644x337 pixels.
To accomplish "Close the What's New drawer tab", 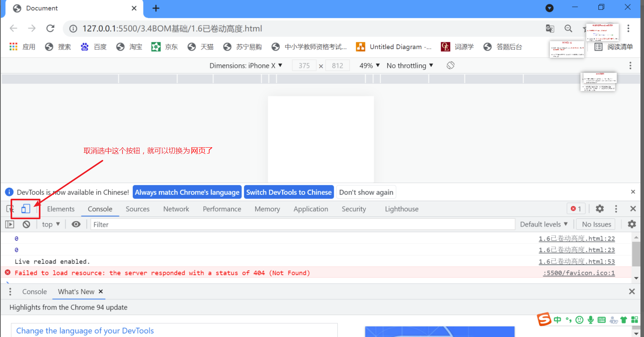I will (101, 291).
